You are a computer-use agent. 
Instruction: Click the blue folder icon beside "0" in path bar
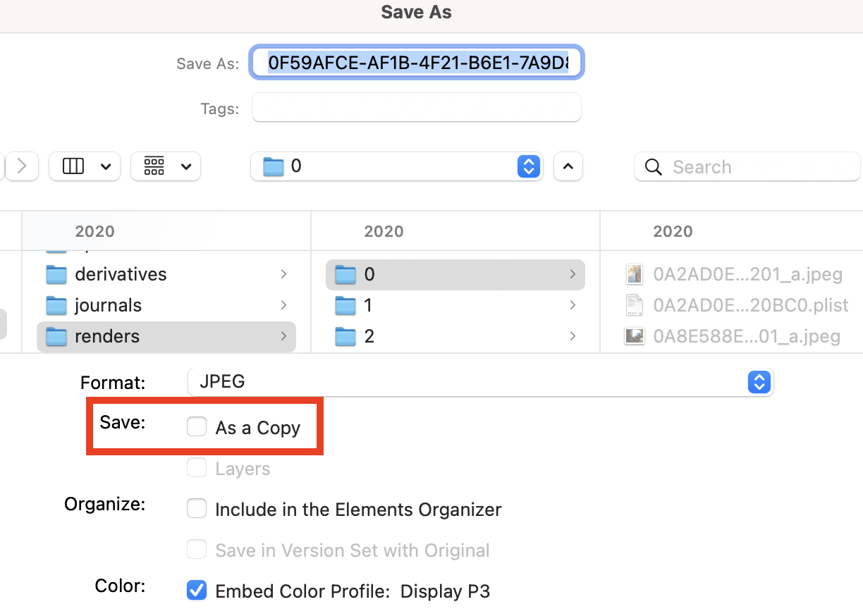point(273,166)
